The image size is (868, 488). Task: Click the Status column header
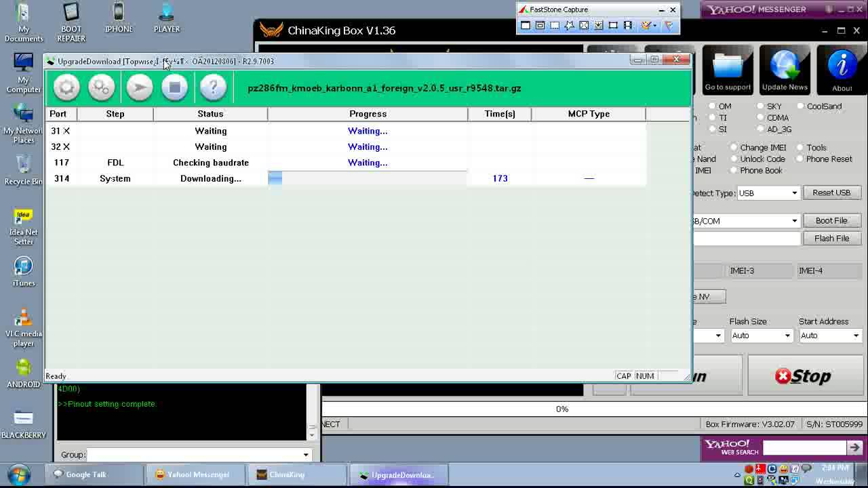click(x=210, y=114)
